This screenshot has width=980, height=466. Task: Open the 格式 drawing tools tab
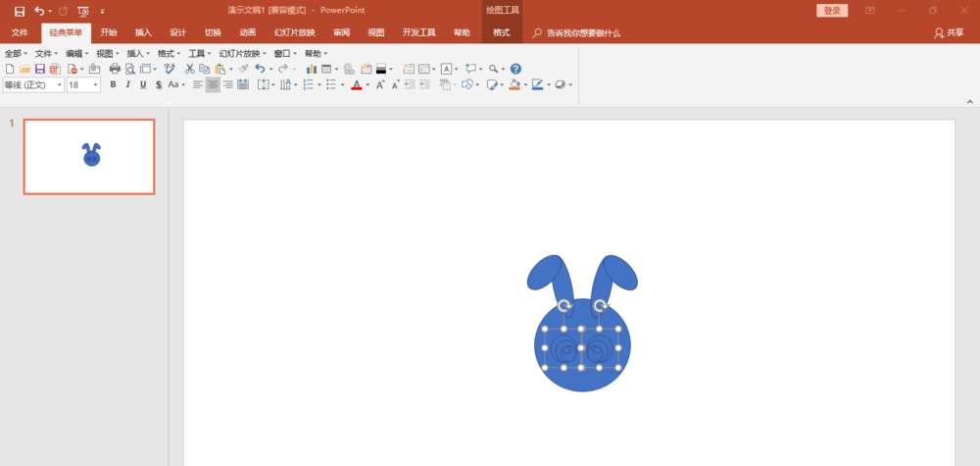click(x=501, y=33)
